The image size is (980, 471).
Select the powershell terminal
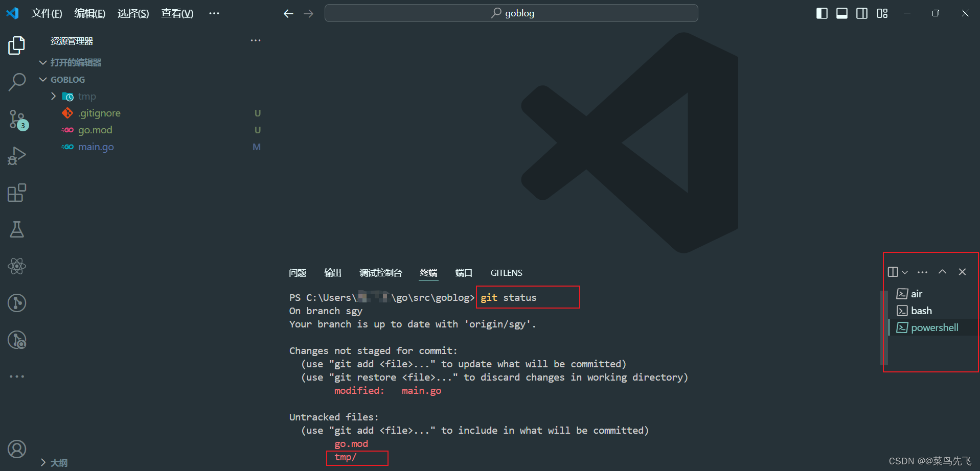[933, 327]
